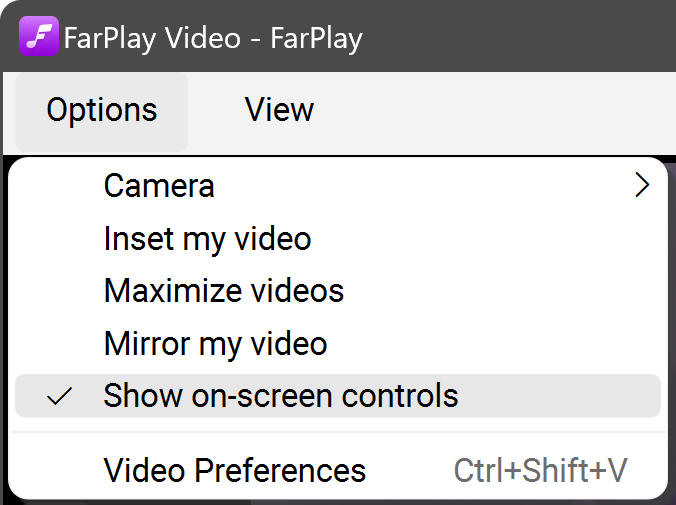676x505 pixels.
Task: Close the open Options dropdown menu
Action: [101, 109]
